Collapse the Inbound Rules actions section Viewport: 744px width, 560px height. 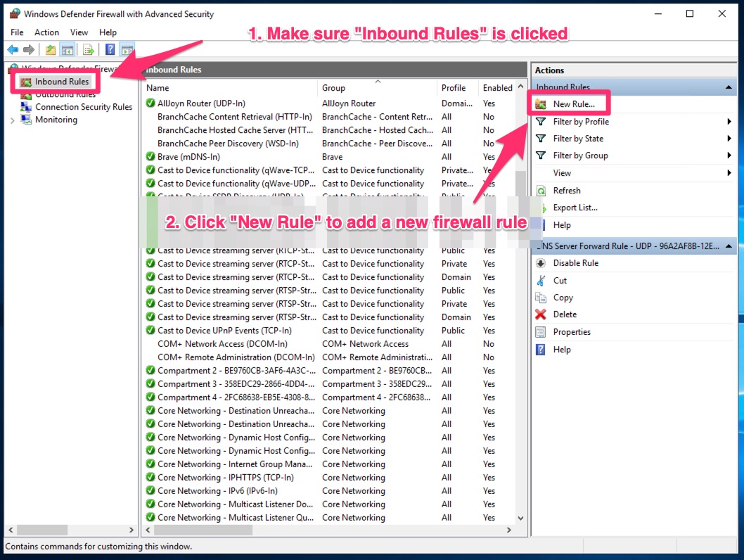point(729,87)
